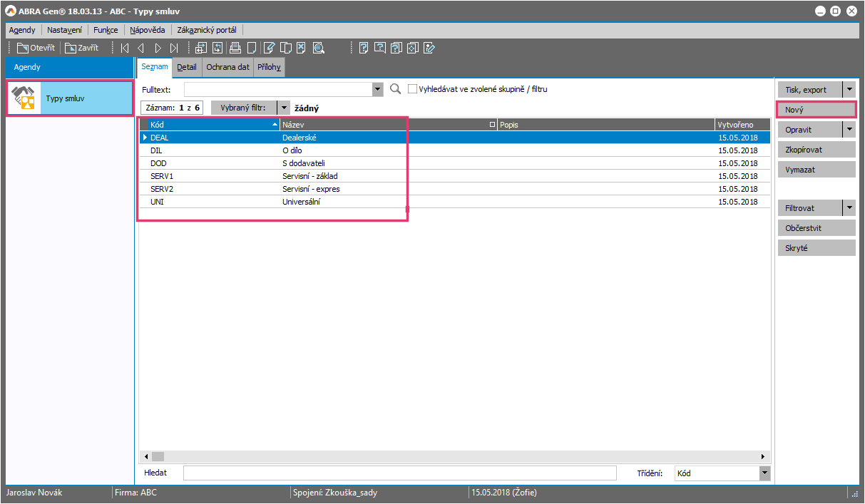Click the Skryté button
Viewport: 865px width, 504px height.
(x=817, y=248)
